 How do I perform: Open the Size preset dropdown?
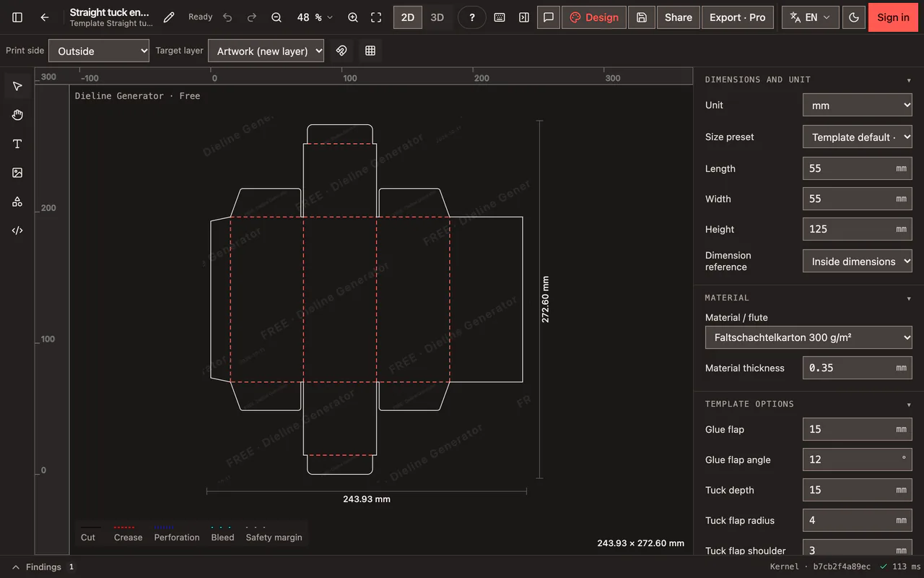click(858, 137)
